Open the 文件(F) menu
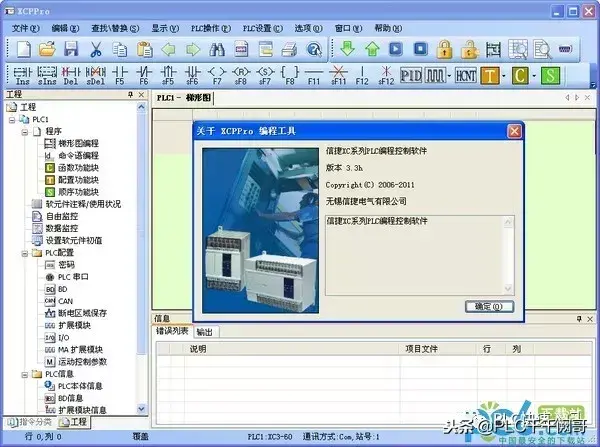The height and width of the screenshot is (447, 600). pyautogui.click(x=25, y=28)
